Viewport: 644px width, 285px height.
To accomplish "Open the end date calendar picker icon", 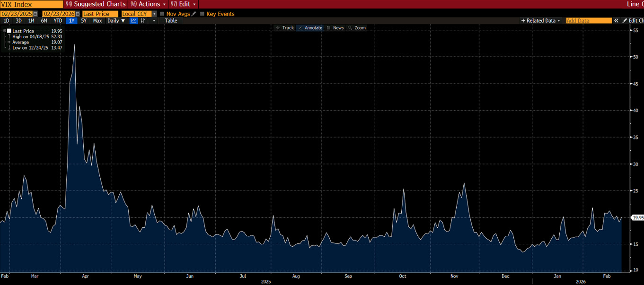I will click(78, 14).
